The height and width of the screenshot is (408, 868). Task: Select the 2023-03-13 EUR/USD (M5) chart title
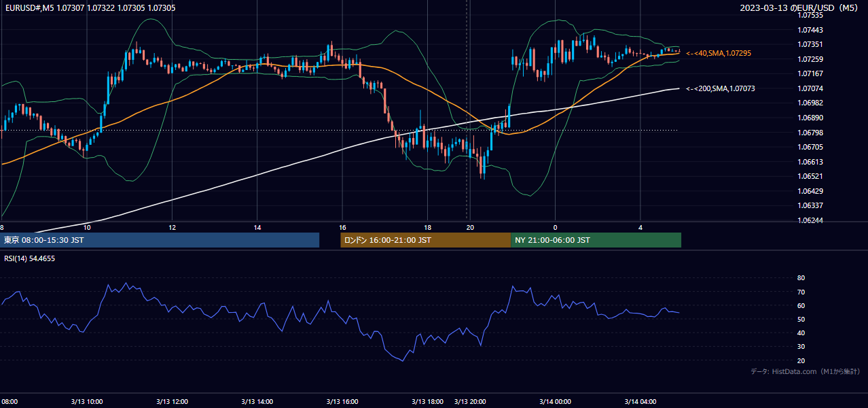pos(799,7)
